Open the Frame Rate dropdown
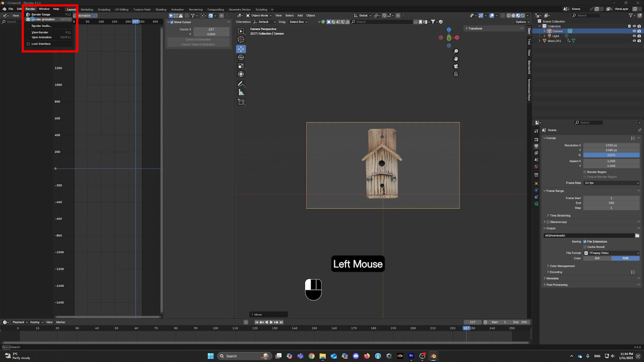This screenshot has height=362, width=644. (x=611, y=183)
